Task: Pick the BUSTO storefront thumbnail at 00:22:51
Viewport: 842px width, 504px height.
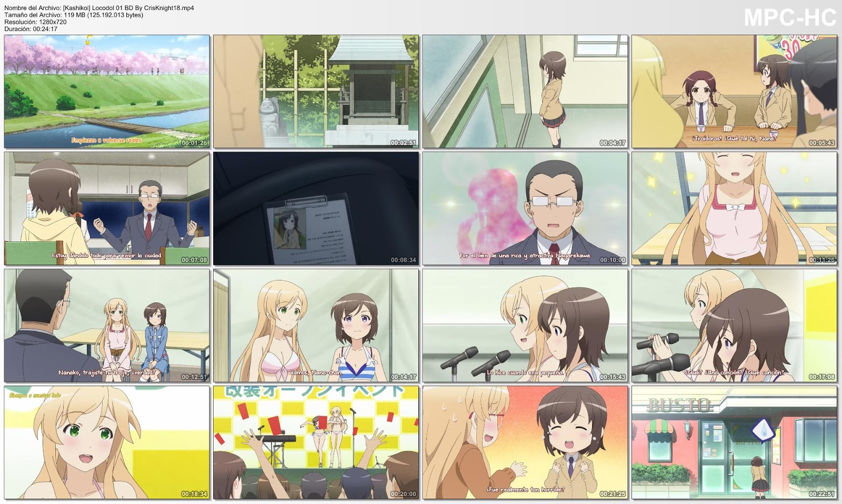Action: [x=735, y=442]
